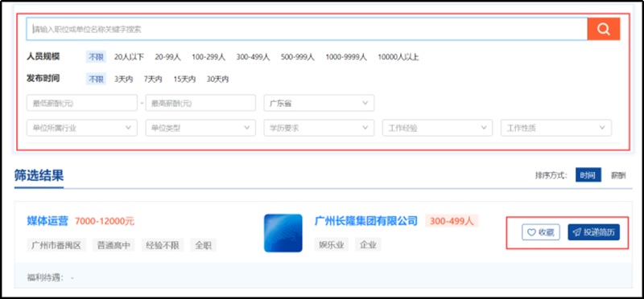Expand the 学历要求 dropdown

[x=319, y=128]
